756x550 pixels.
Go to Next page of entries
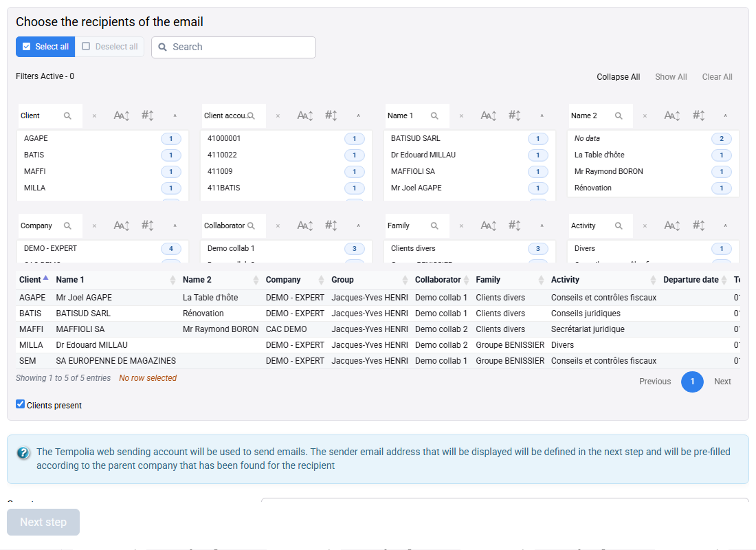[x=722, y=382]
